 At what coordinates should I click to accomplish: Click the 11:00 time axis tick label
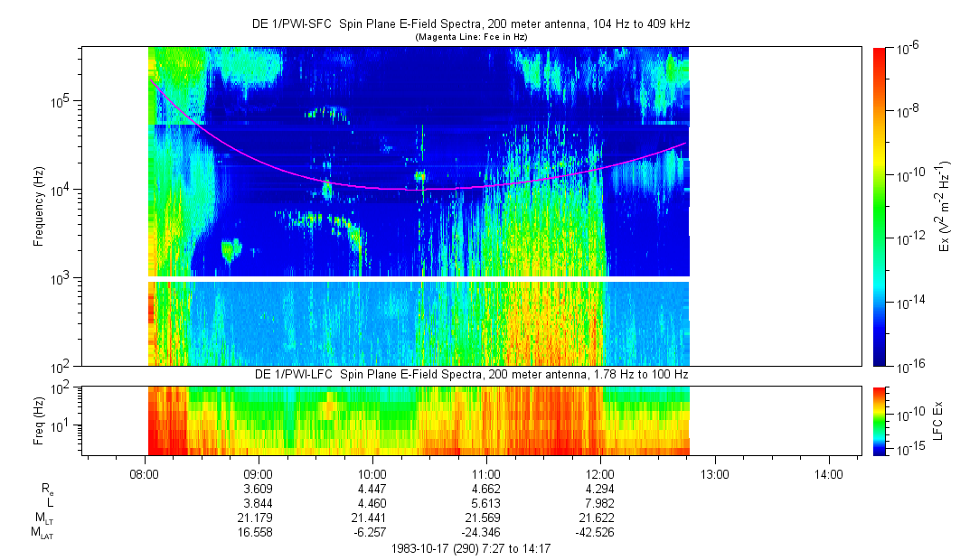click(486, 472)
